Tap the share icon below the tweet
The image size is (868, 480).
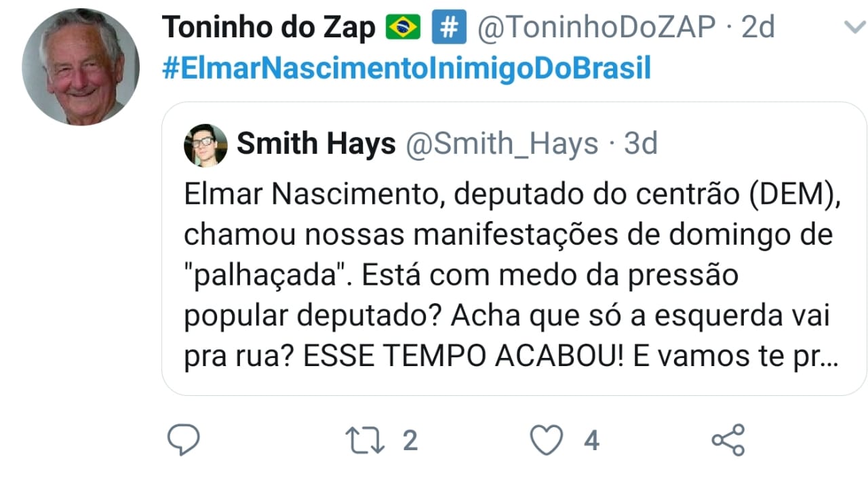tap(728, 441)
